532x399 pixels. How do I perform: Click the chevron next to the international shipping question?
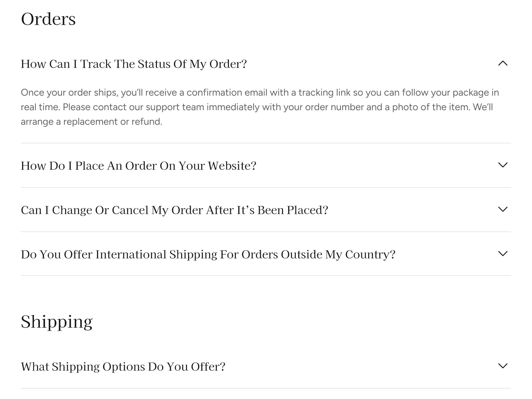coord(503,254)
